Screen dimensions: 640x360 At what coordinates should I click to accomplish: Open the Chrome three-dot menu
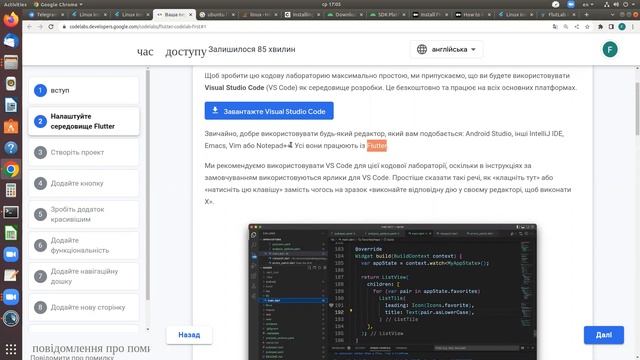633,27
